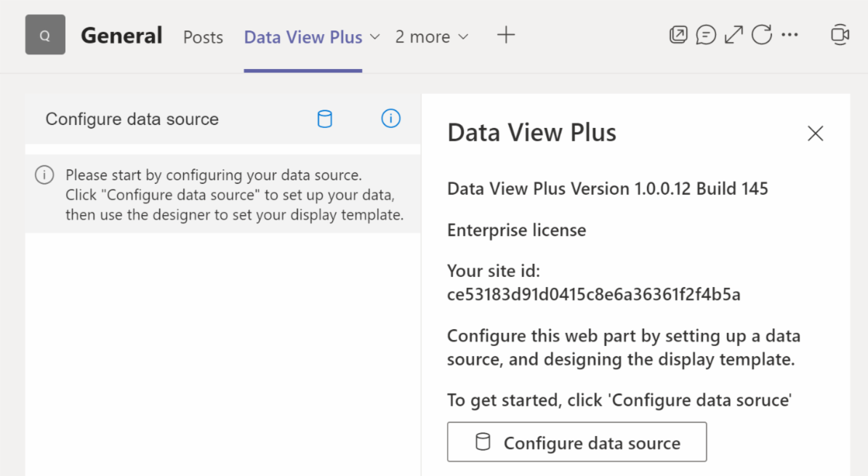This screenshot has width=868, height=476.
Task: Open the 2 more tabs dropdown
Action: 432,37
